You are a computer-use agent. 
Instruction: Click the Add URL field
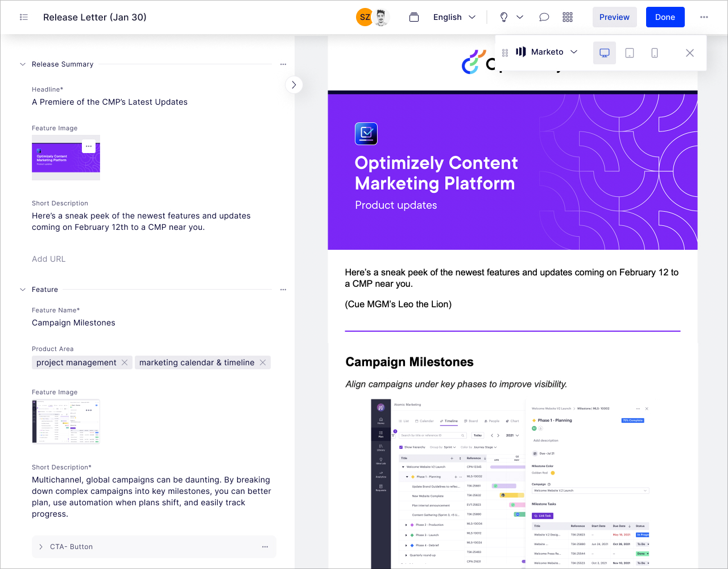(x=48, y=259)
